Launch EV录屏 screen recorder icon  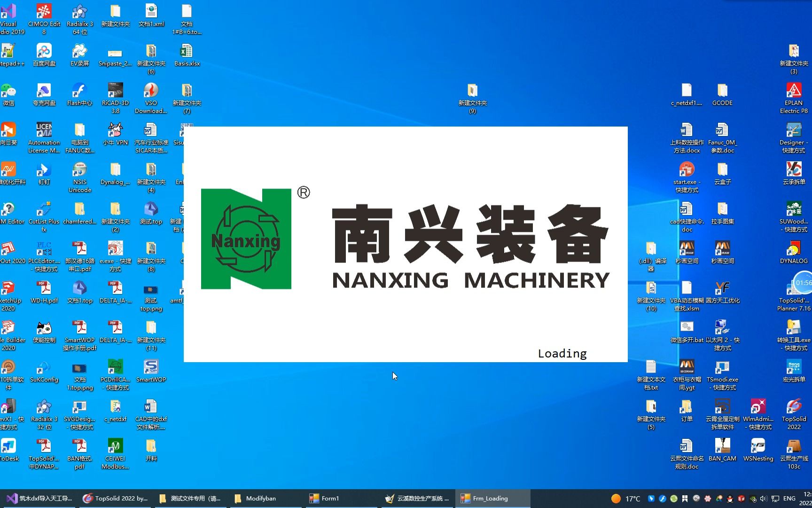(x=80, y=55)
